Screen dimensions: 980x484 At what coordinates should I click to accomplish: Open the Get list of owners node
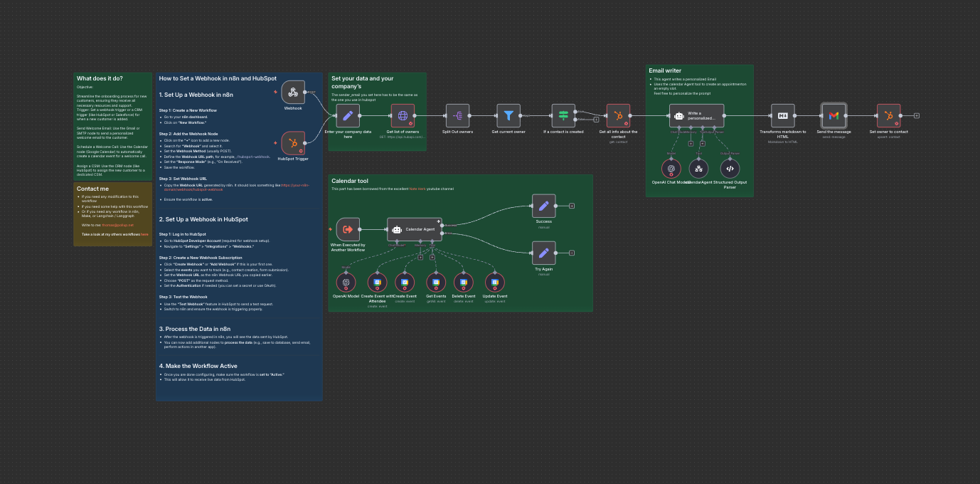click(403, 115)
